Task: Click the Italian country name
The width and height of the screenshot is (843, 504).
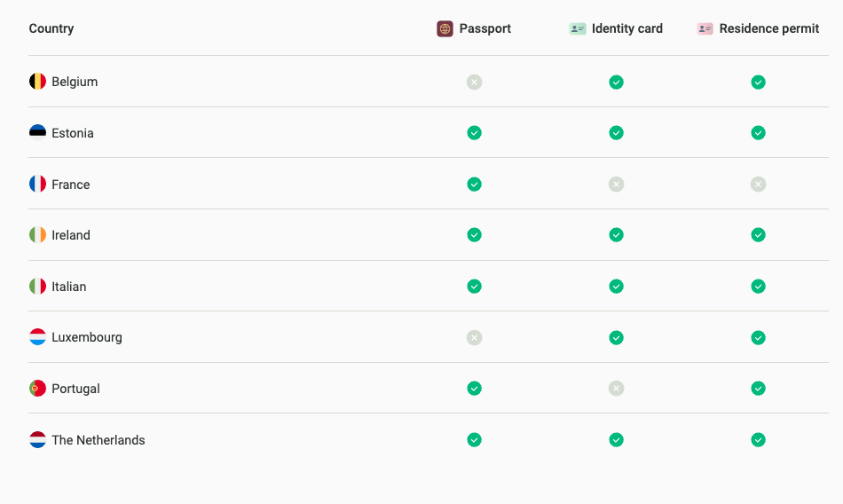Action: (69, 287)
